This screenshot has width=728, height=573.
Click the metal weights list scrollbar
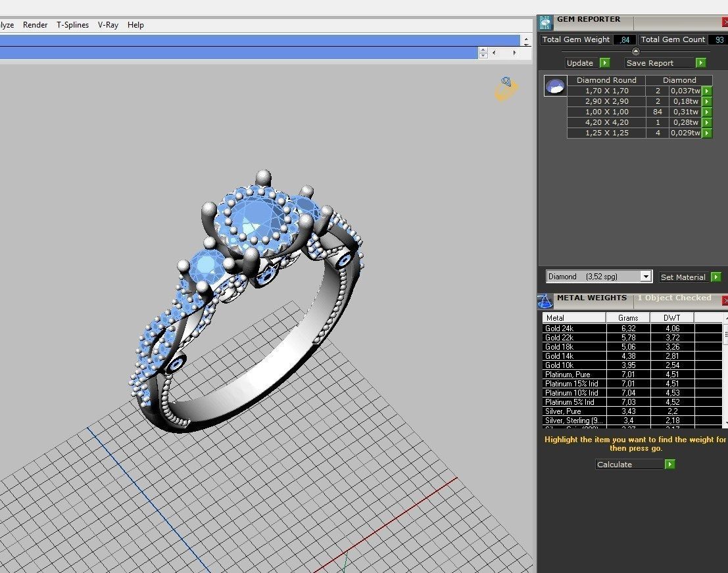click(x=725, y=369)
